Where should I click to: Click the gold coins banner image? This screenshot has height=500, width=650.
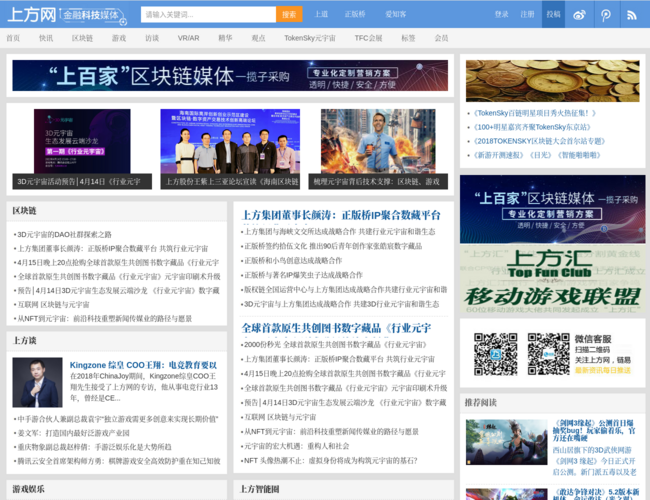[552, 80]
